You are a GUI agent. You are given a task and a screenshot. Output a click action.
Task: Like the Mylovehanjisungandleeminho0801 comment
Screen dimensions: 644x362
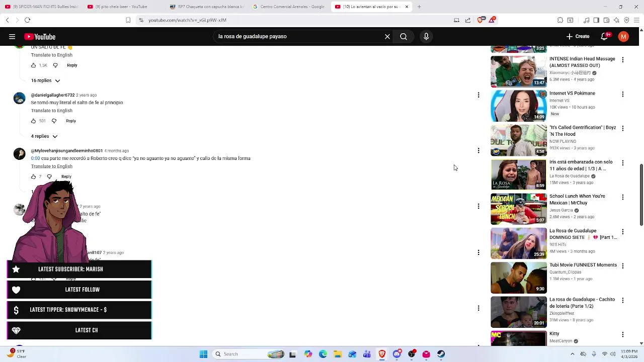click(x=33, y=177)
